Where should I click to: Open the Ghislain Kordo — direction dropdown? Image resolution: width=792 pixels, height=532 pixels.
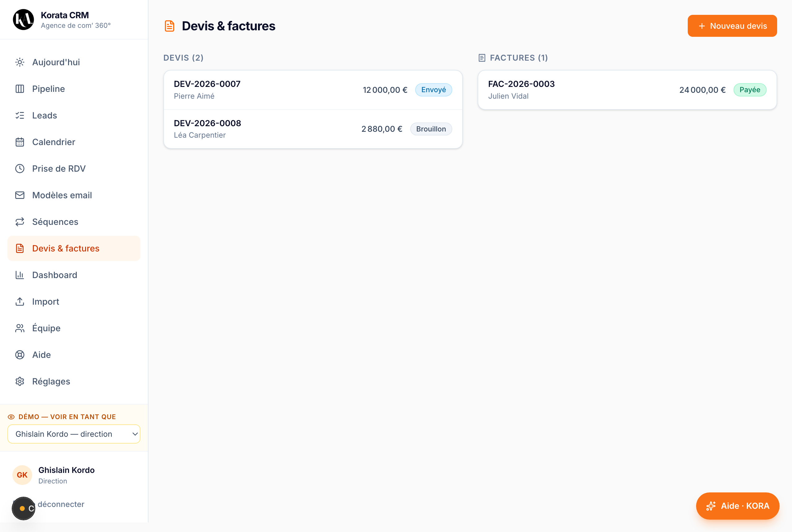(74, 434)
